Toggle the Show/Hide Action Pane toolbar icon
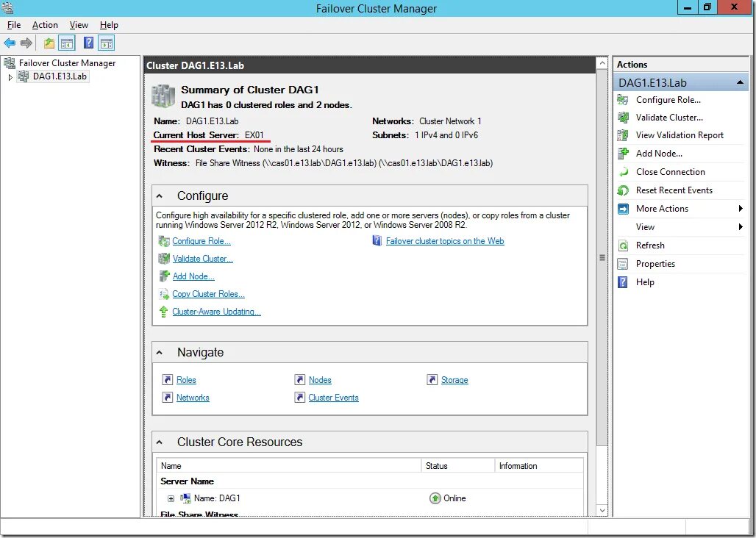The width and height of the screenshot is (756, 538). pos(107,43)
